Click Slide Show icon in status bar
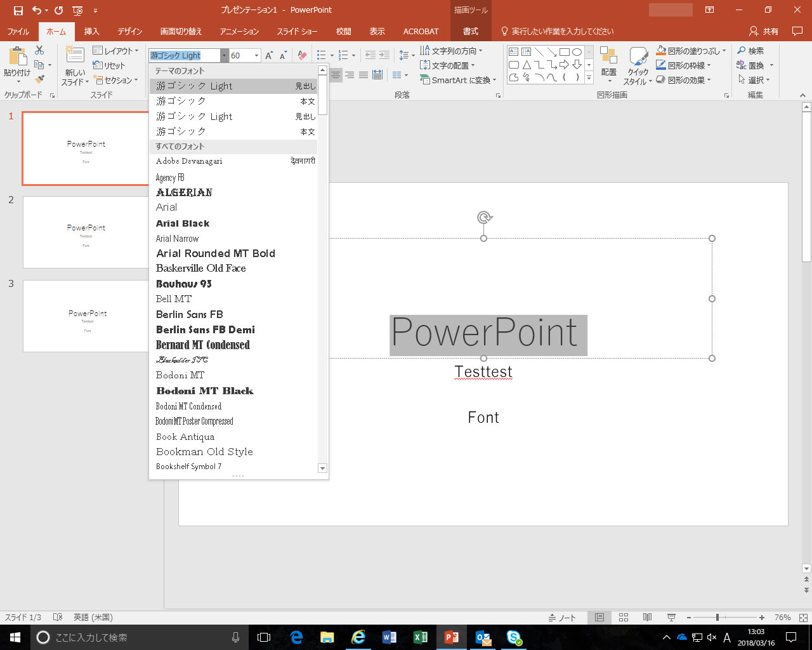This screenshot has height=650, width=812. click(x=671, y=617)
